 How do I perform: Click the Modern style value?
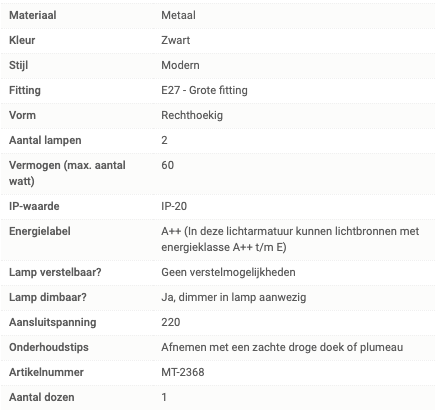pyautogui.click(x=180, y=65)
